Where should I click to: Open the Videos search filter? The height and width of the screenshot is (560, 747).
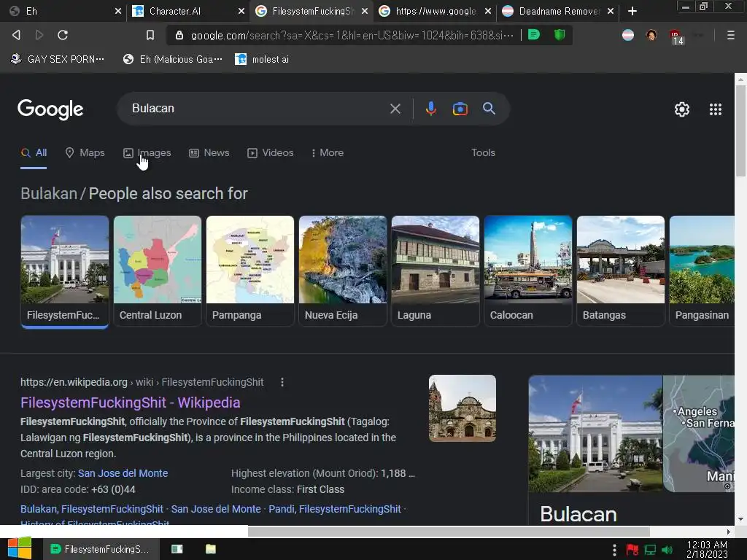270,153
